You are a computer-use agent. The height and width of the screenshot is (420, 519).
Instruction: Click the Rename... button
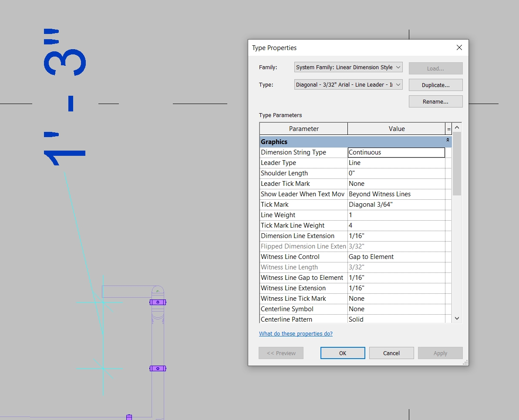[x=435, y=101]
